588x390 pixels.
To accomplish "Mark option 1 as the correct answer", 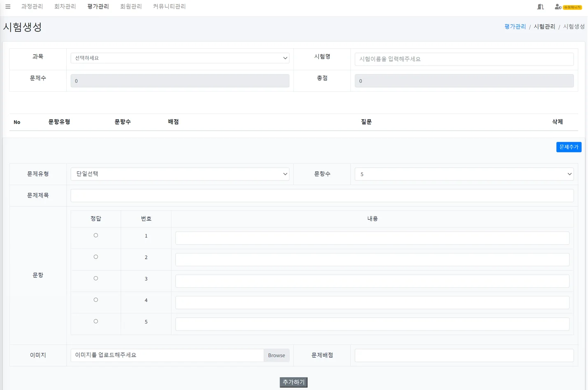I will [x=96, y=235].
